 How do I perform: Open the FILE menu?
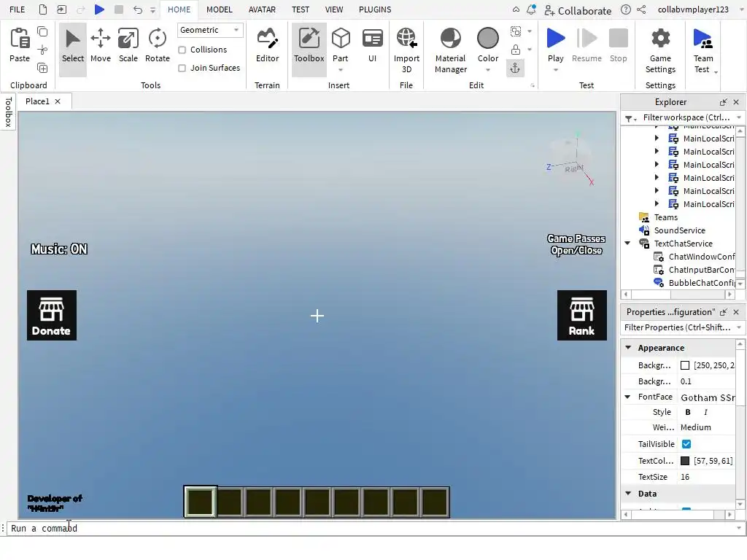18,9
